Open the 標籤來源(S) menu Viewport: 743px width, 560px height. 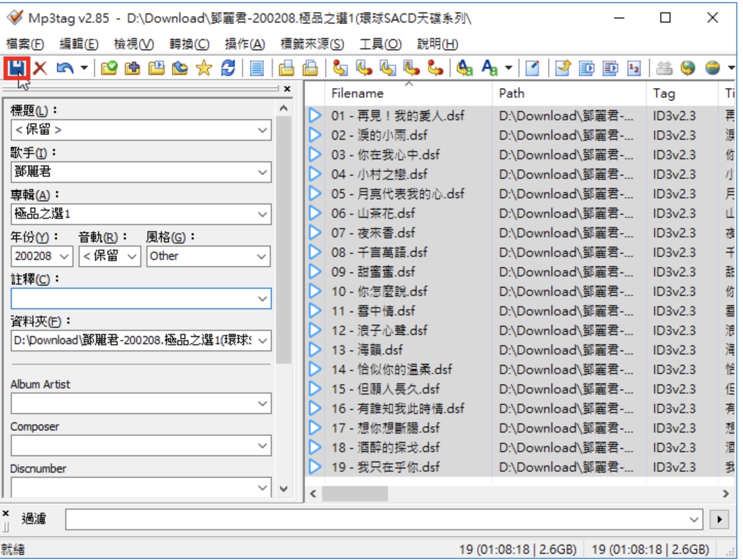coord(312,44)
